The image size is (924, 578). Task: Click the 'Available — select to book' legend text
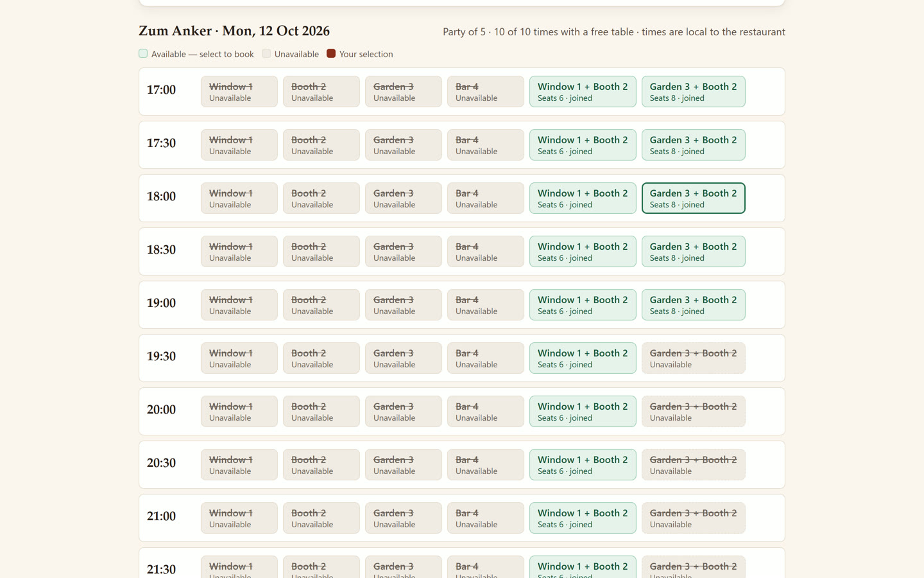pos(203,54)
